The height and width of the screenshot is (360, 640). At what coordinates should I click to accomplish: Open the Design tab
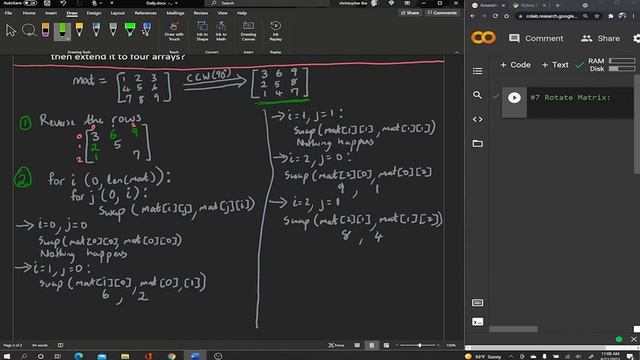pos(93,13)
